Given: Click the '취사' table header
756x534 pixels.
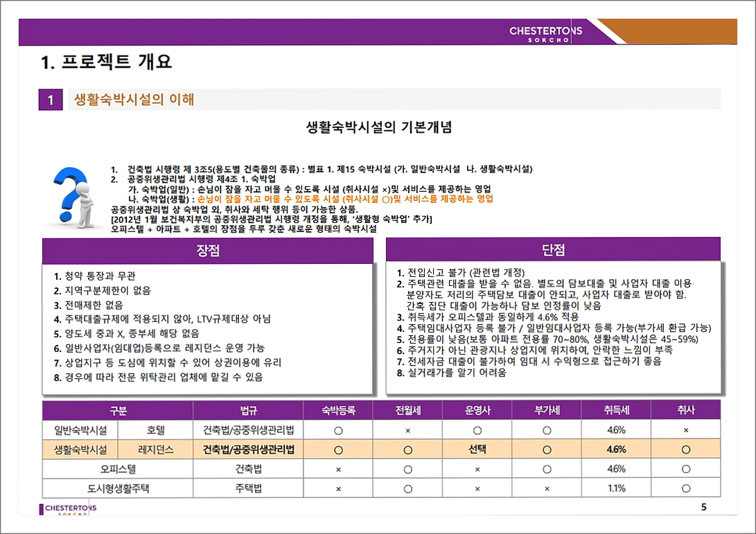Looking at the screenshot, I should tap(685, 411).
